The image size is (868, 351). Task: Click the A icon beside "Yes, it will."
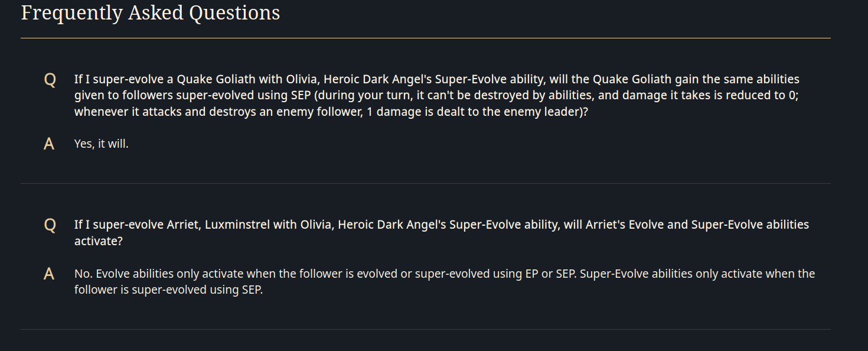point(49,144)
